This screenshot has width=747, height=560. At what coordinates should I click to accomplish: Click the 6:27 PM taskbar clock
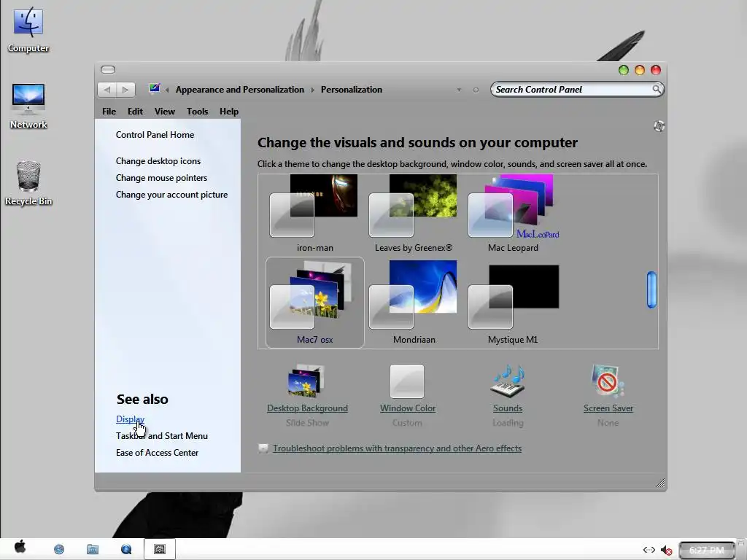[707, 550]
